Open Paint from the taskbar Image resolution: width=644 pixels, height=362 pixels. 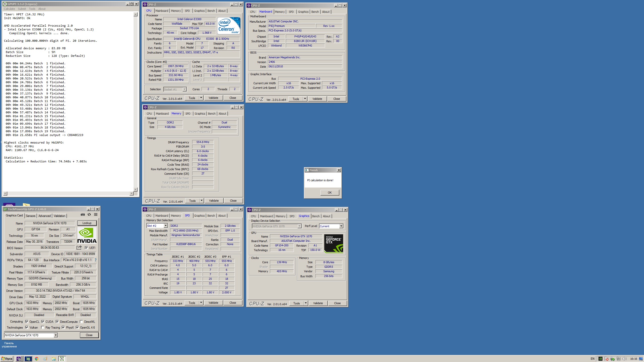(45, 359)
